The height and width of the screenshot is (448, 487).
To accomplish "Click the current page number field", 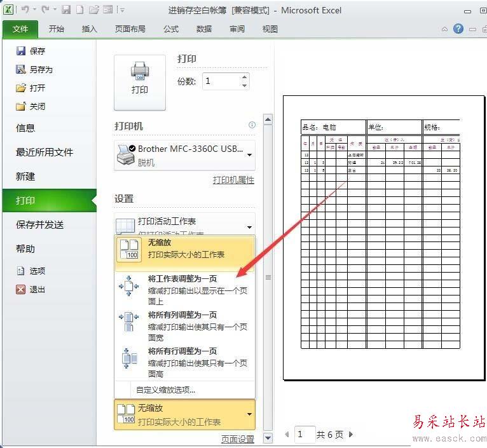I will click(x=305, y=434).
